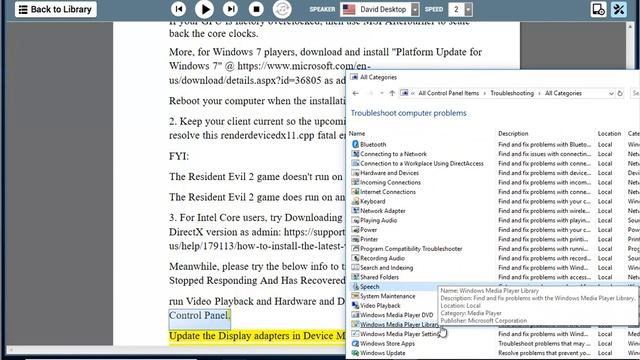The image size is (640, 360).
Task: Navigate back in the Control Panel window
Action: (356, 93)
